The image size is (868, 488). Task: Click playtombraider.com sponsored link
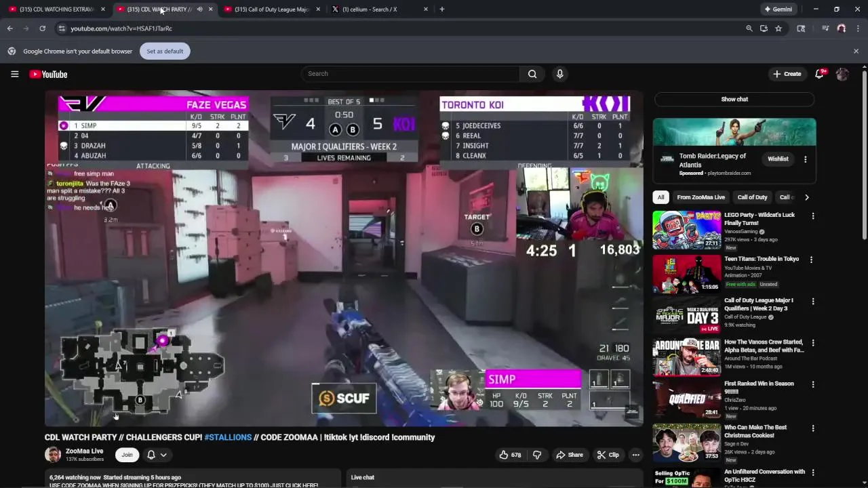[x=729, y=174]
